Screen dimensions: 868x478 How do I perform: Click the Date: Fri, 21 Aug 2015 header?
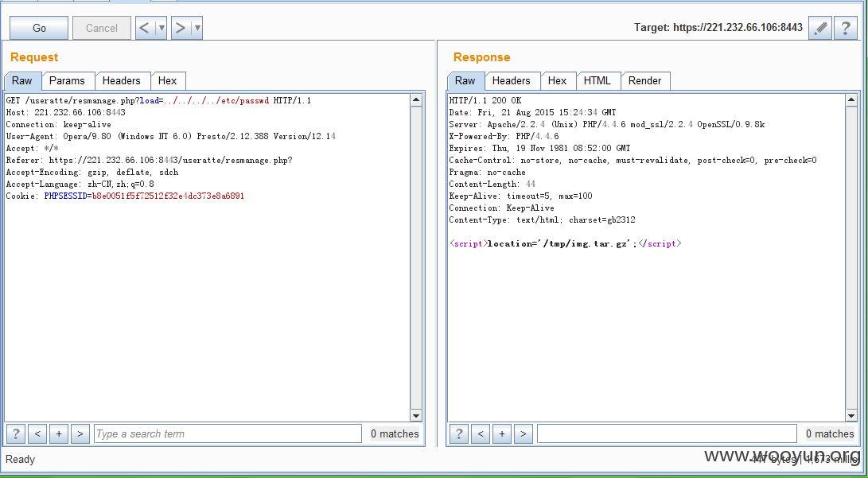click(x=532, y=112)
